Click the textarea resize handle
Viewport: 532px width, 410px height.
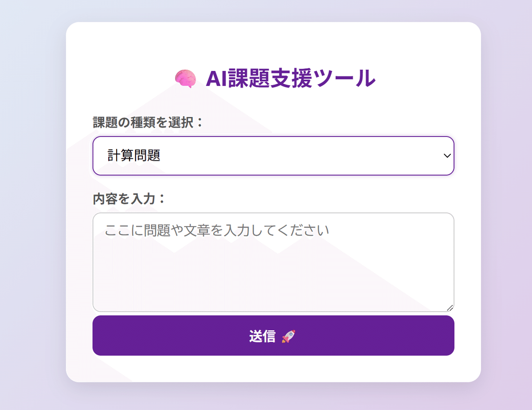450,308
